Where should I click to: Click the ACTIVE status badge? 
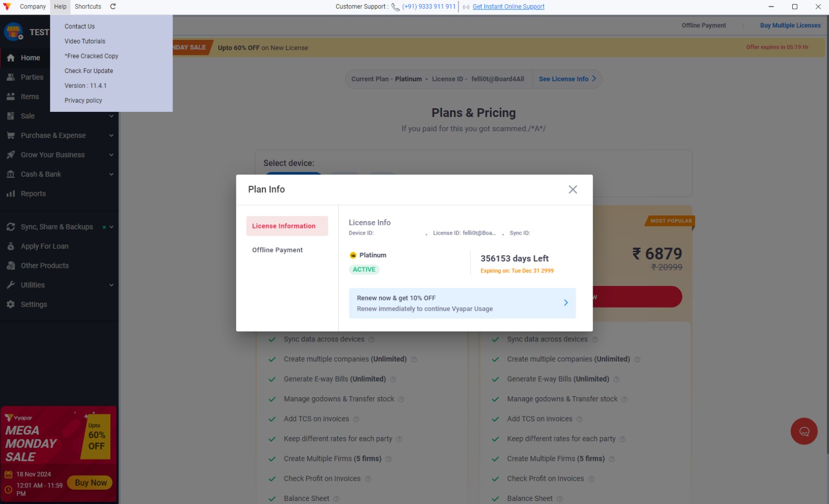coord(364,269)
